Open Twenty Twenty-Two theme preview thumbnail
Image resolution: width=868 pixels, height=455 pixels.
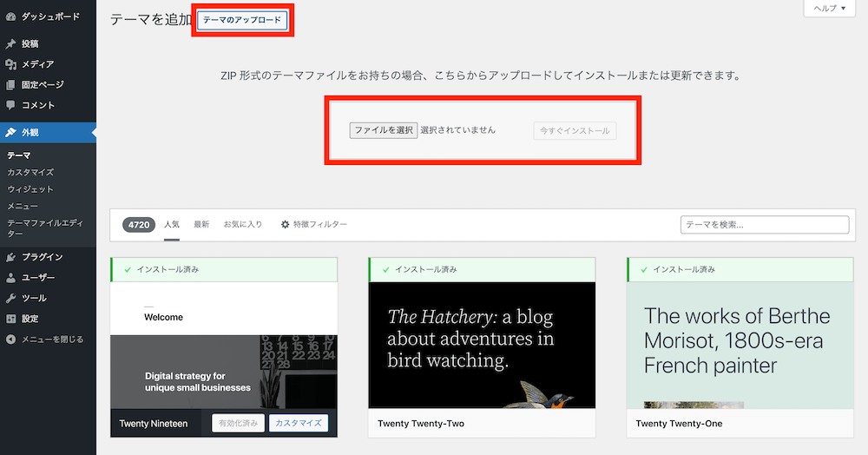(482, 346)
